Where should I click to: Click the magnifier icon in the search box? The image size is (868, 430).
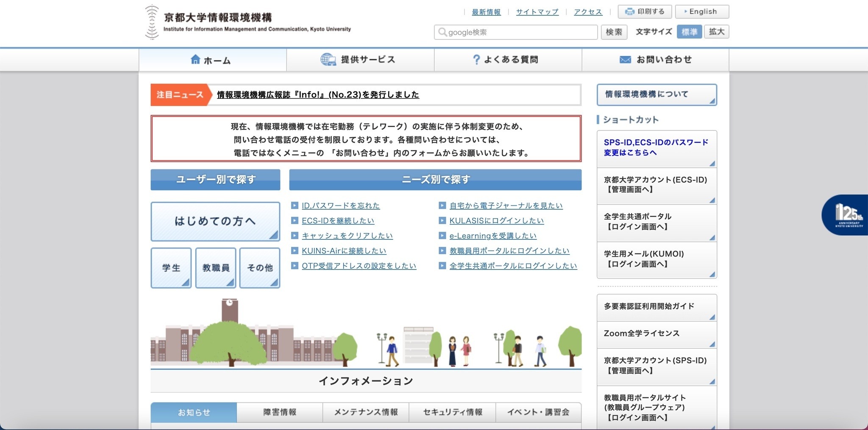(x=442, y=32)
